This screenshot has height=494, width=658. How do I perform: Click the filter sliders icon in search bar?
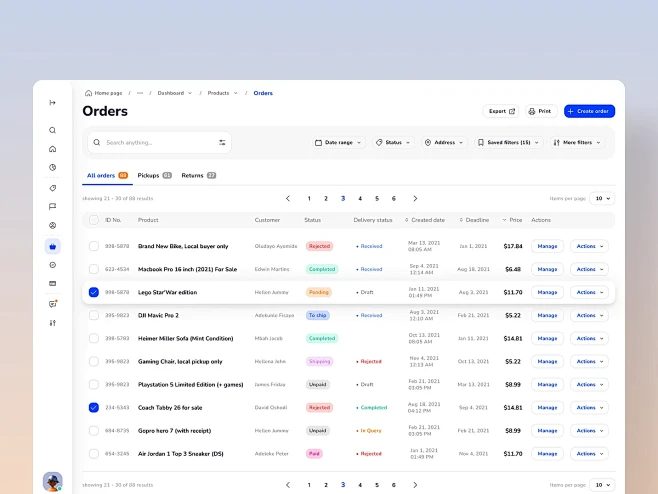(222, 143)
